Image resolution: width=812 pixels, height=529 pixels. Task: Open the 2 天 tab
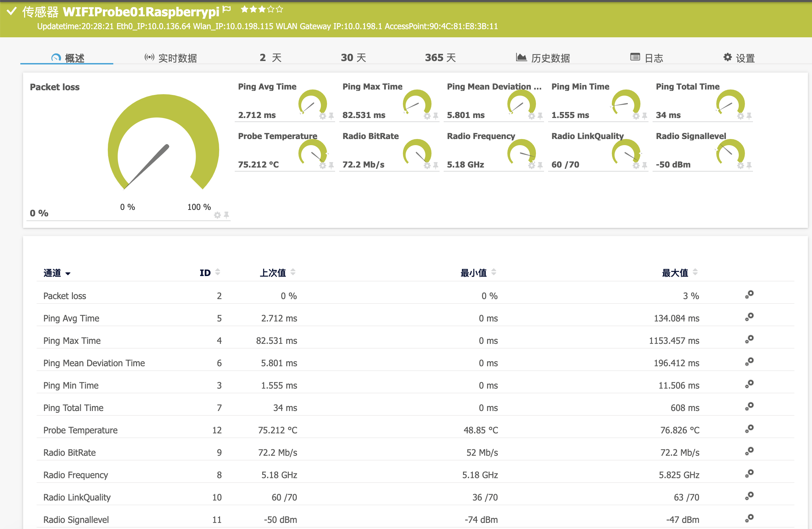(271, 58)
